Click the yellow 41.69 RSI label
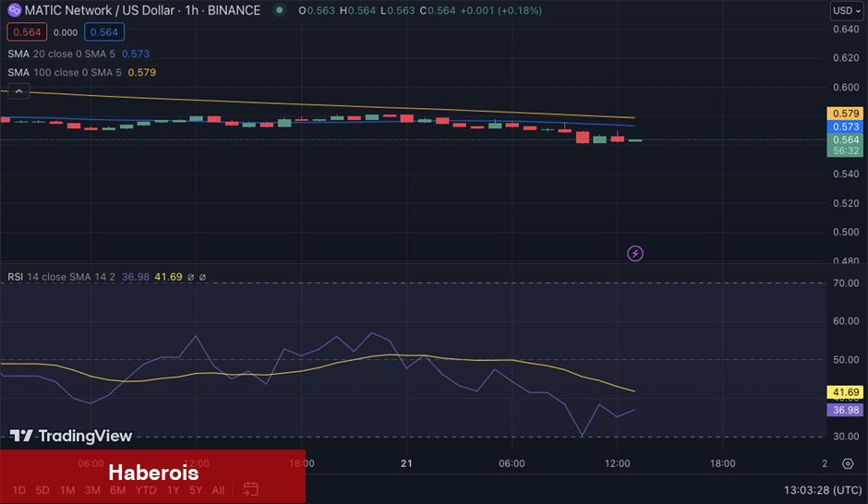 coord(845,392)
